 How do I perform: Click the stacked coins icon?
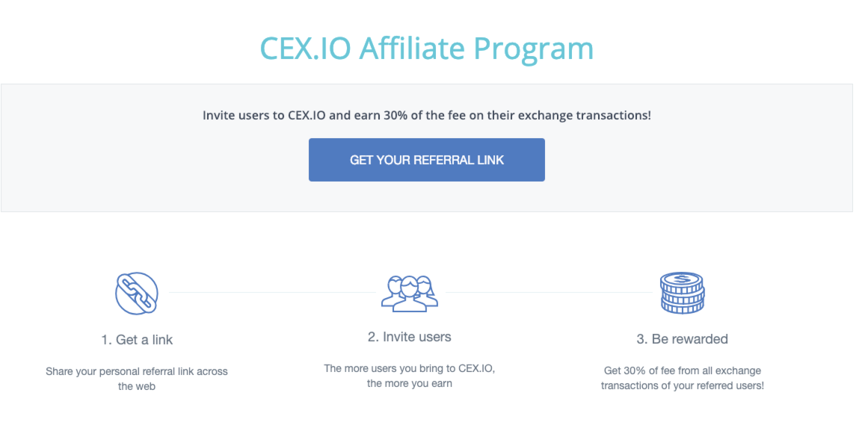[682, 293]
